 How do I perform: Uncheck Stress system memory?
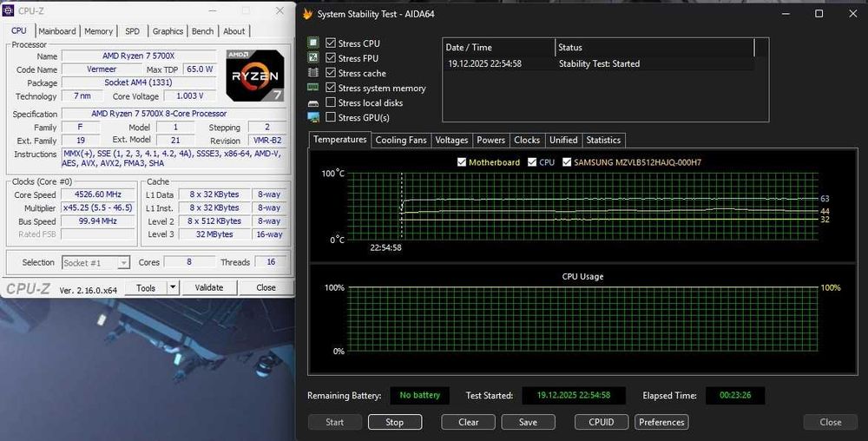[331, 88]
